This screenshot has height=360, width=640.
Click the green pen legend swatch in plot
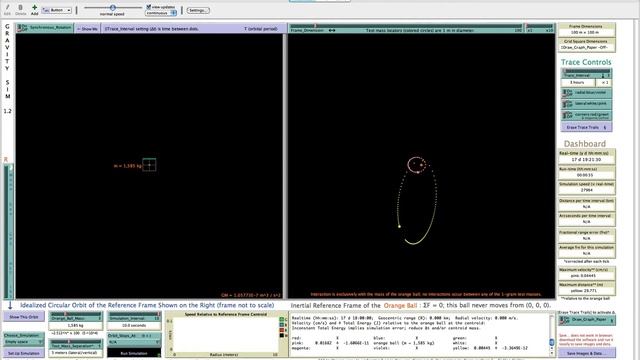(x=282, y=319)
